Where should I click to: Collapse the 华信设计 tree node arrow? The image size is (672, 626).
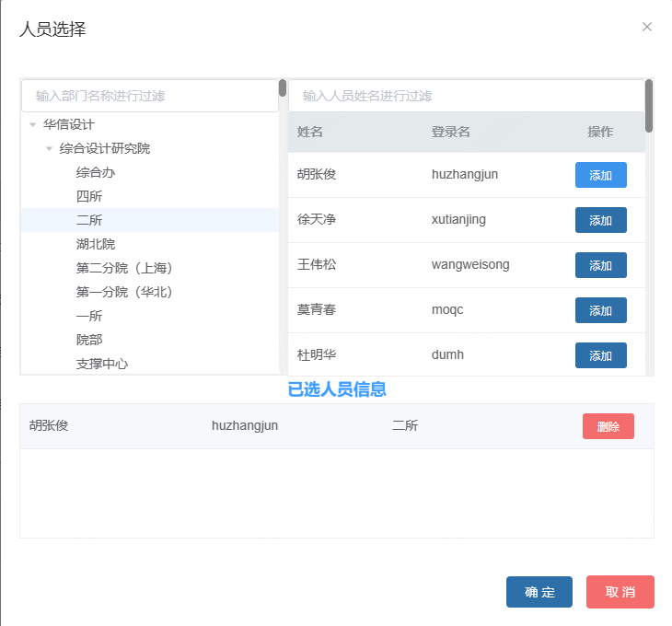point(33,124)
